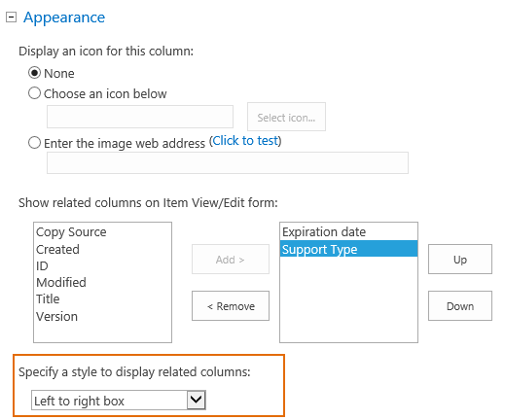This screenshot has height=420, width=505.
Task: Click the Select icon... button
Action: point(286,117)
